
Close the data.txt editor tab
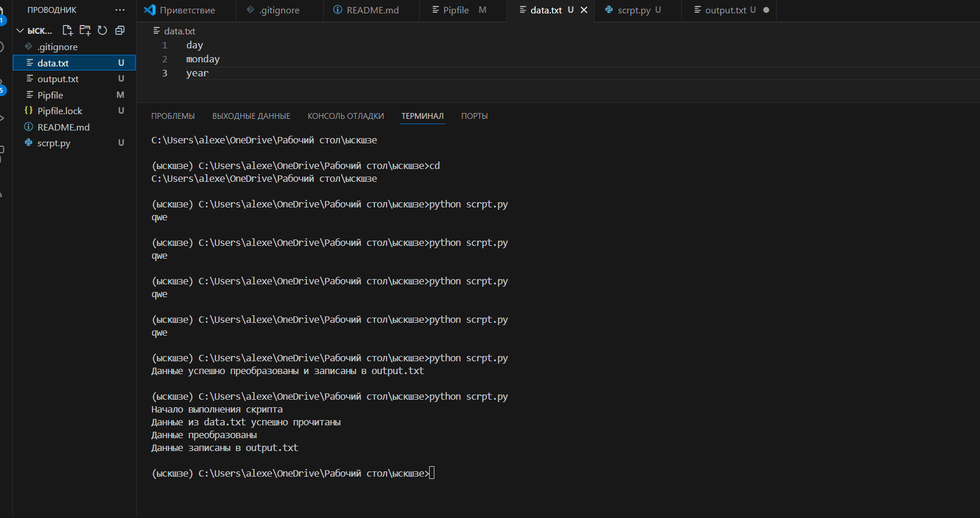click(584, 10)
